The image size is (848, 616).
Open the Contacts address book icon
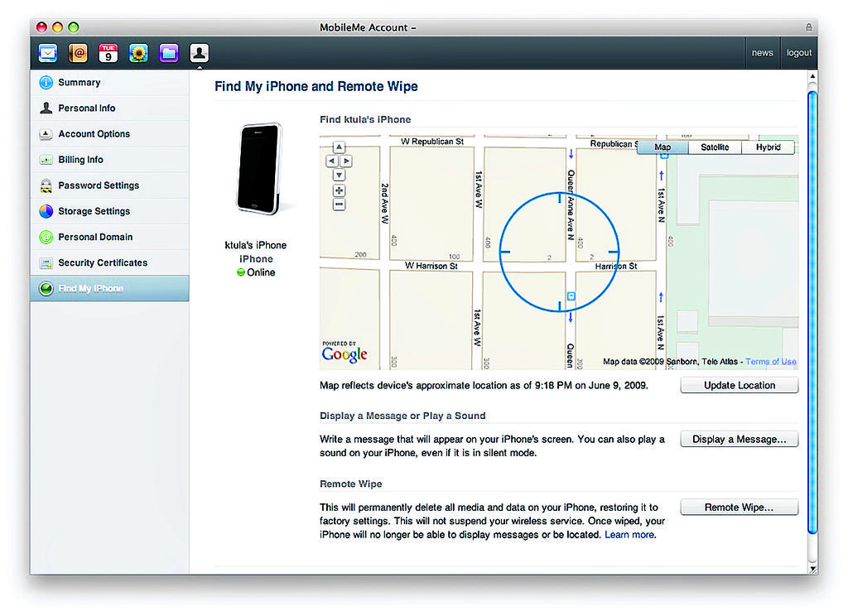(78, 53)
